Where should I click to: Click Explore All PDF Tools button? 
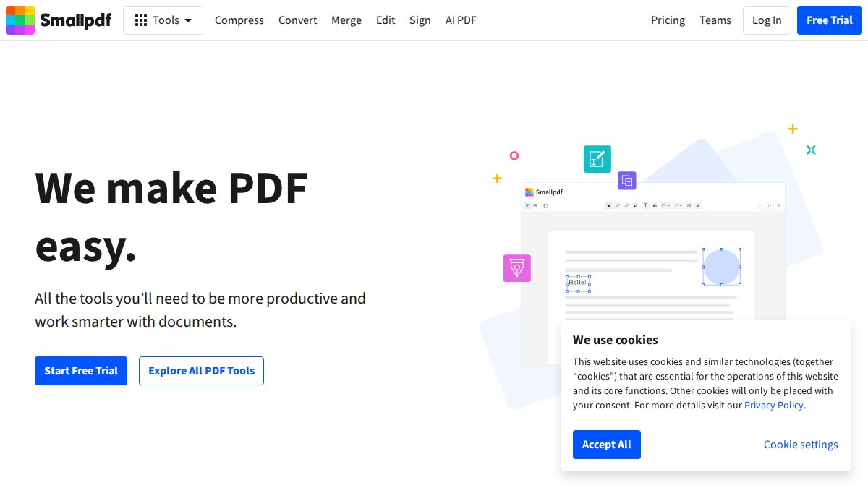click(x=201, y=371)
